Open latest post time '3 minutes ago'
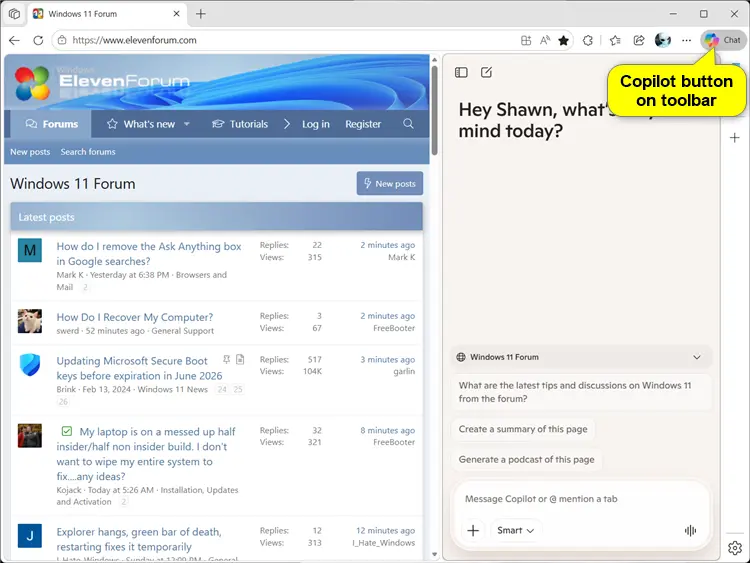Screen dimensions: 750x563 tap(387, 359)
